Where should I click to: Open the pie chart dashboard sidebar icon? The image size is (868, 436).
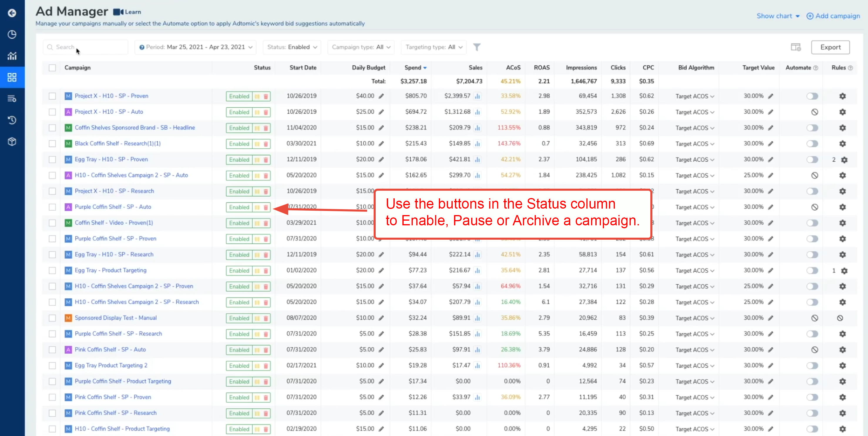12,34
